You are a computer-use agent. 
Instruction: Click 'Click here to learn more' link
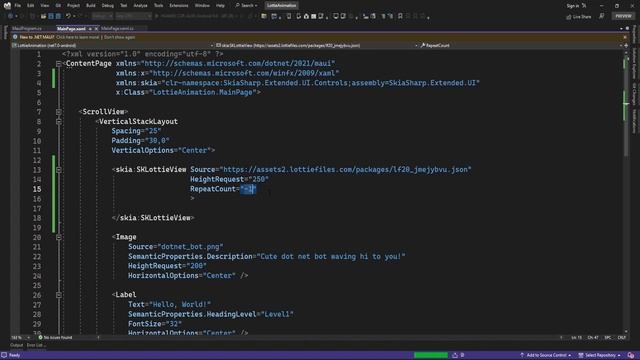point(78,37)
